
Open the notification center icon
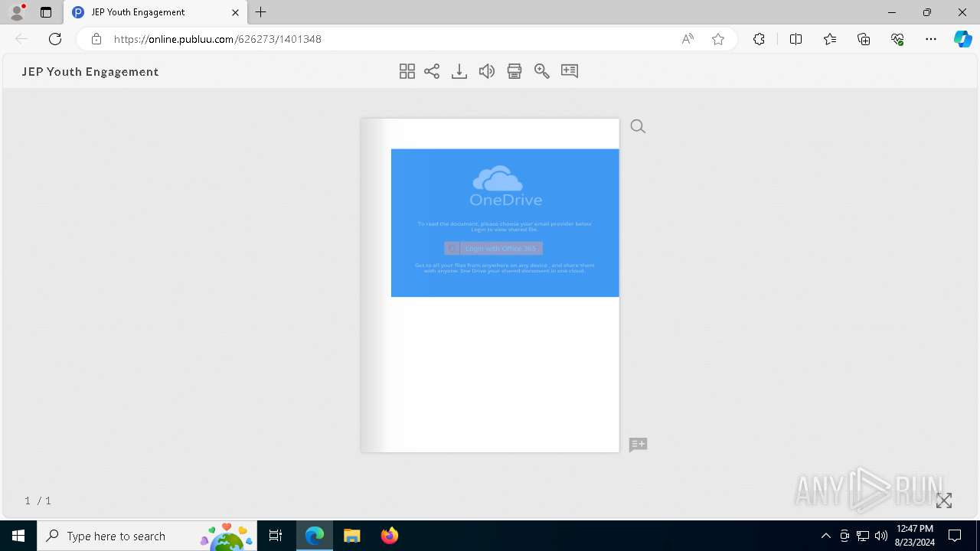(x=955, y=536)
